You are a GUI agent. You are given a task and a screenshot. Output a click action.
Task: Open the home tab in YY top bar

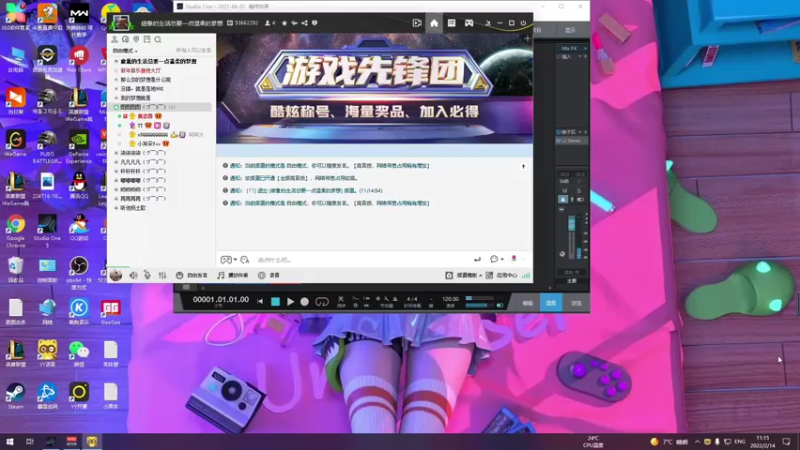click(434, 23)
